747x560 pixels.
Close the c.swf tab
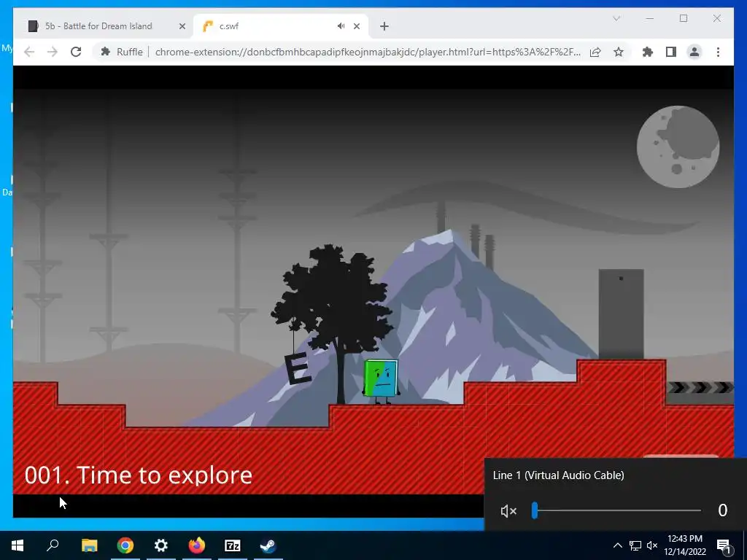coord(356,26)
